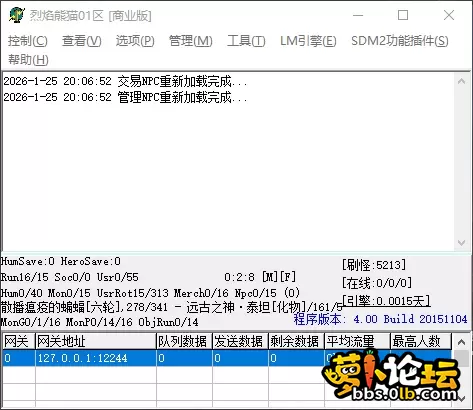Click log panel scroll up arrow
This screenshot has width=473, height=410.
coord(461,81)
